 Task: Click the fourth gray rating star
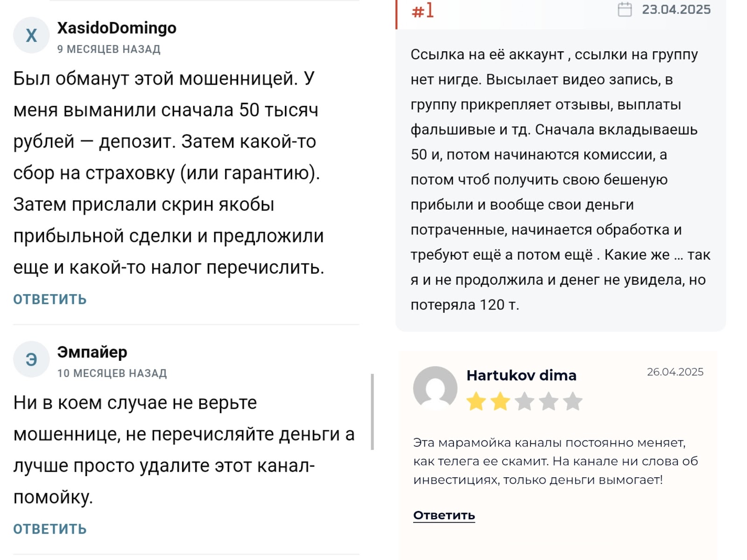pyautogui.click(x=549, y=401)
